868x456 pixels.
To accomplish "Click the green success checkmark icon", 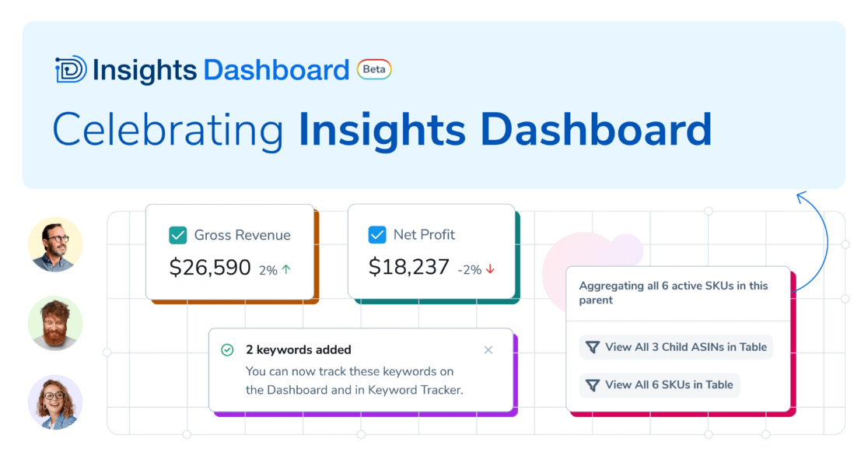I will coord(227,350).
